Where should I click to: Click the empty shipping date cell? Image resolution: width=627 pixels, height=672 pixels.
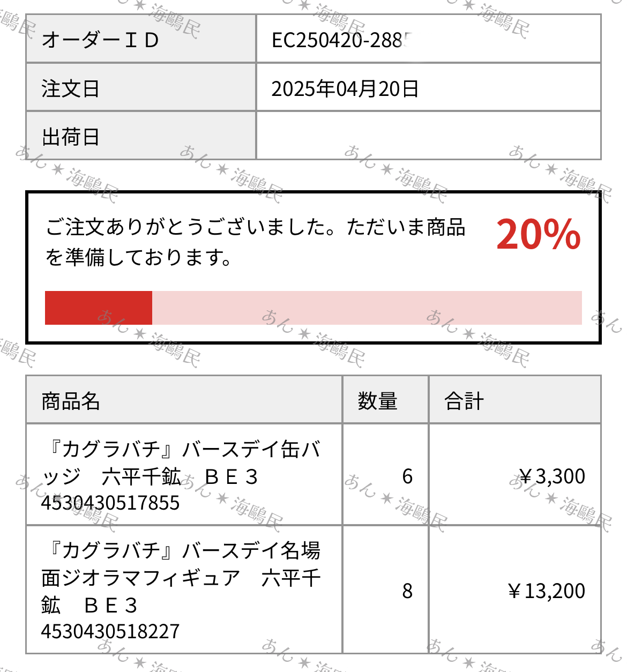point(429,136)
